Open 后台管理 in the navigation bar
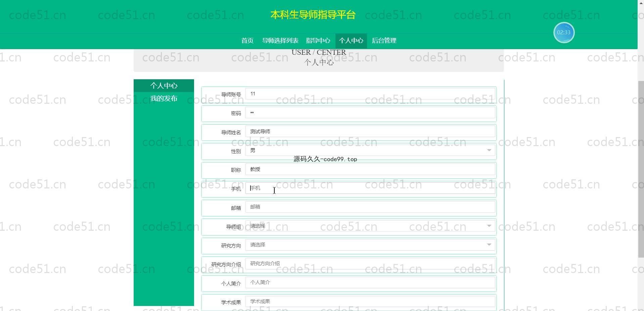644x311 pixels. [384, 41]
